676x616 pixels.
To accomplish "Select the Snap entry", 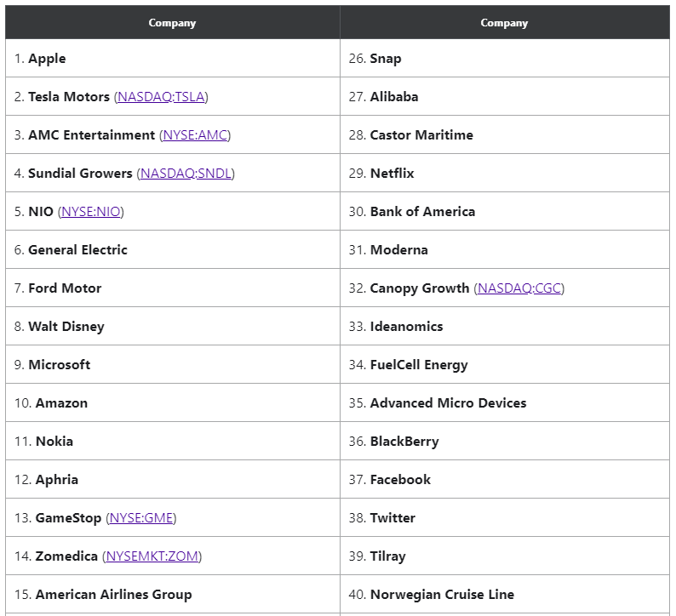I will [x=386, y=59].
